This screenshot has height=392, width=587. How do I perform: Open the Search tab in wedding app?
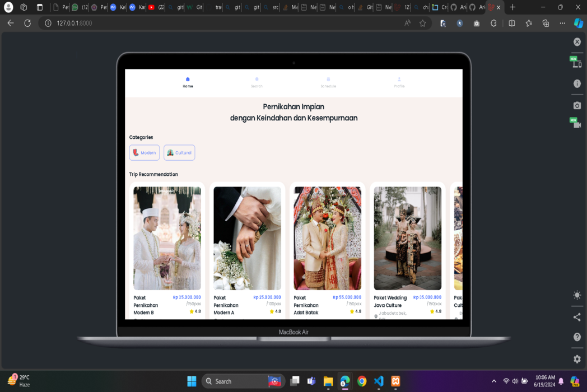pyautogui.click(x=257, y=82)
